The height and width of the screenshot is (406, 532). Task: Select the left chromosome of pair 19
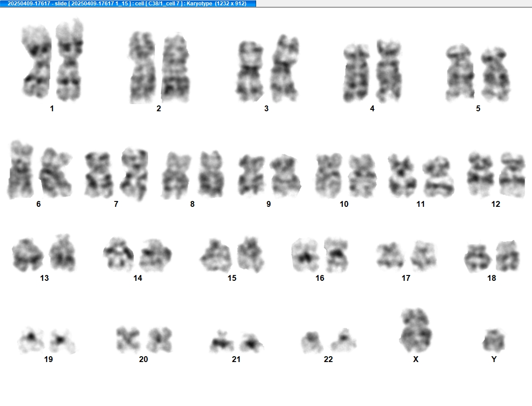[x=31, y=340]
